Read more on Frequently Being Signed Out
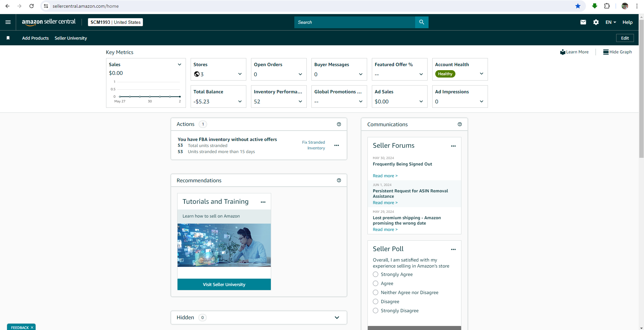This screenshot has width=644, height=330. tap(385, 176)
